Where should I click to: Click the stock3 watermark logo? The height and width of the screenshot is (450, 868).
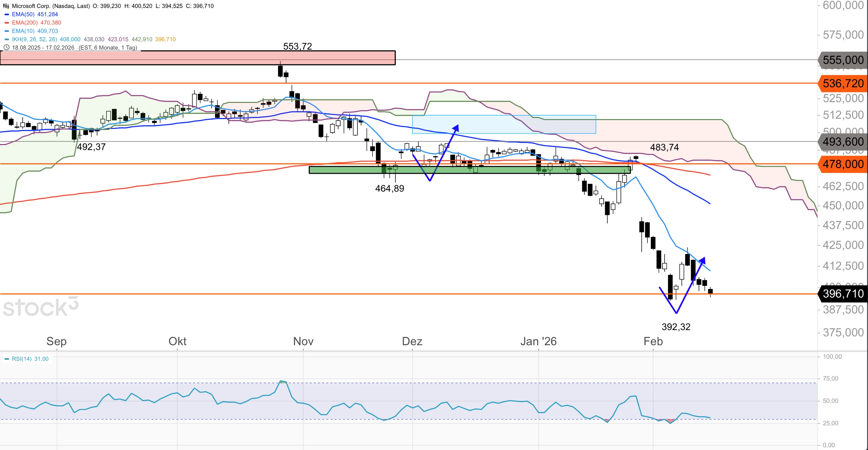[x=40, y=307]
